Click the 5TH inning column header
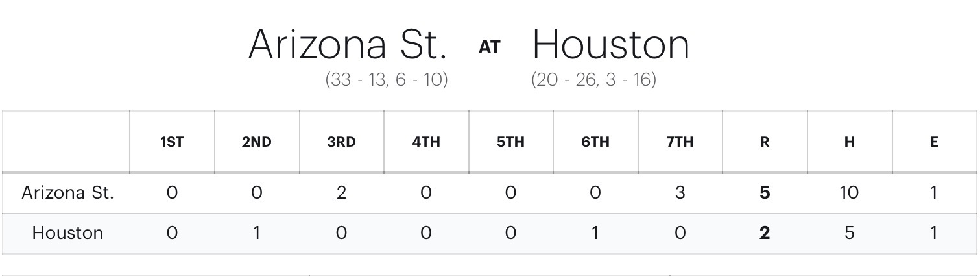Viewport: 980px width, 276px height. click(x=510, y=142)
